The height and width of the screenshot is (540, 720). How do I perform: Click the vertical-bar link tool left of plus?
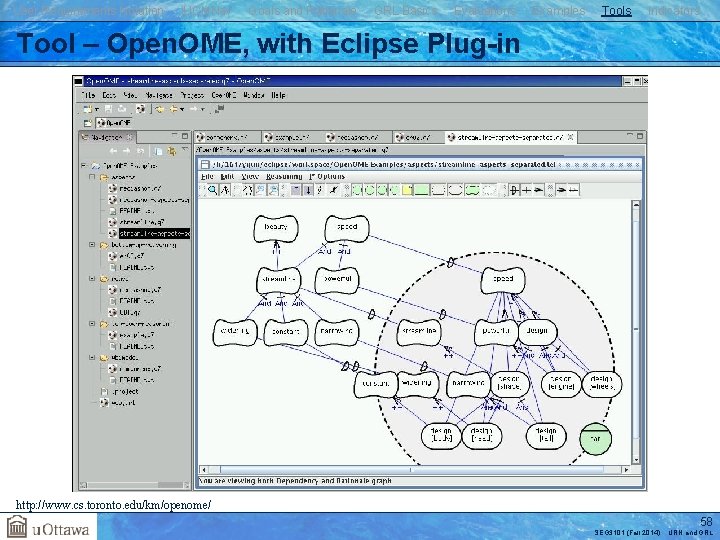pos(514,190)
